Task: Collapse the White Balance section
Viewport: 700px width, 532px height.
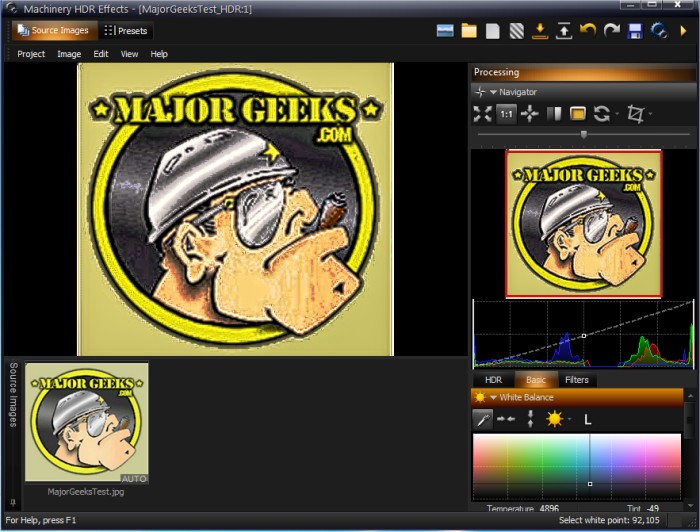Action: click(x=494, y=398)
